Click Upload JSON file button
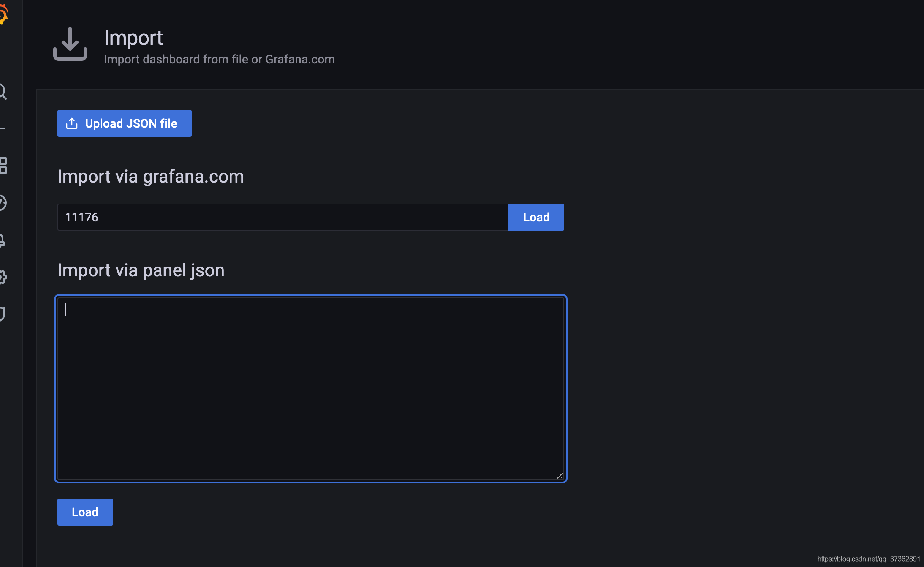924x567 pixels. point(125,123)
